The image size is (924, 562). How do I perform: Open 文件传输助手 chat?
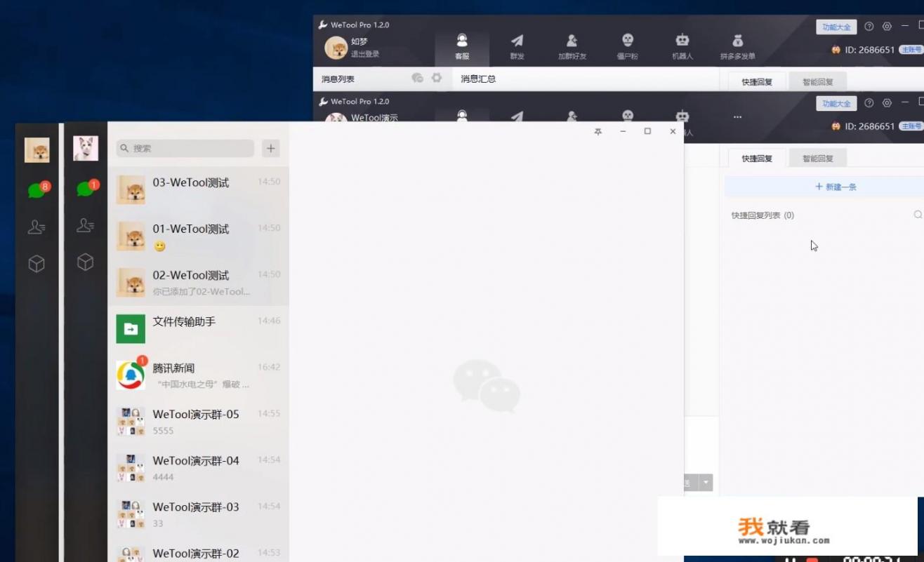198,329
